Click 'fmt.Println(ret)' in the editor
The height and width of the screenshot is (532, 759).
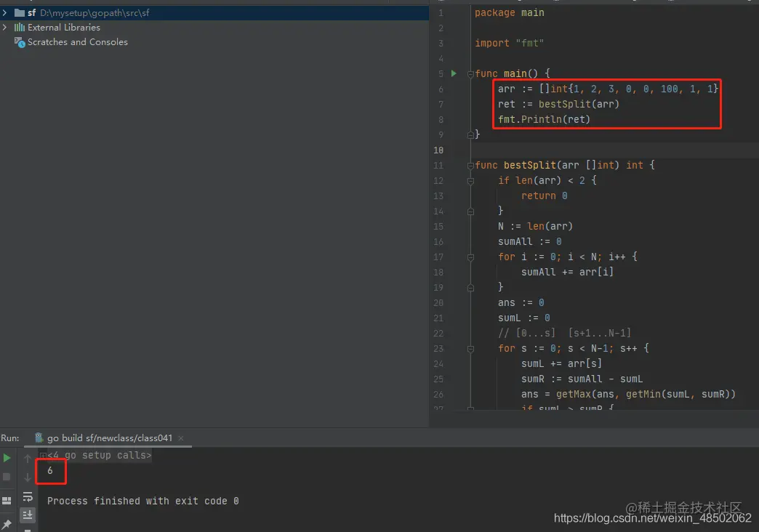point(544,119)
